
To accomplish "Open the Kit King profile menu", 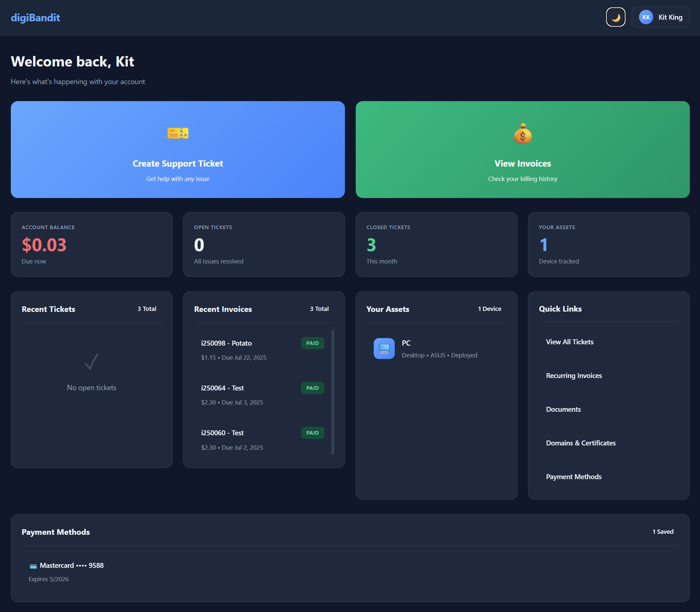I will click(x=670, y=17).
